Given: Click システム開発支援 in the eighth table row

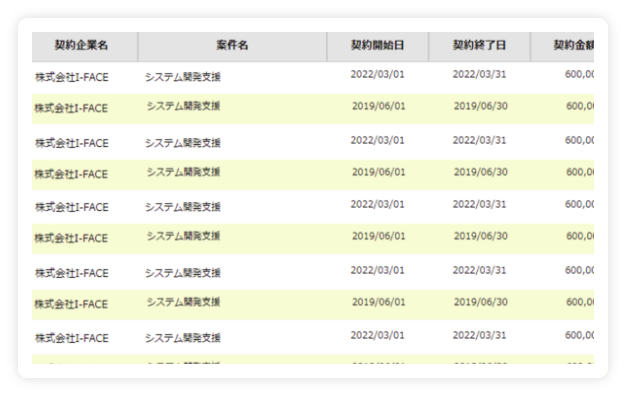Looking at the screenshot, I should coord(184,302).
